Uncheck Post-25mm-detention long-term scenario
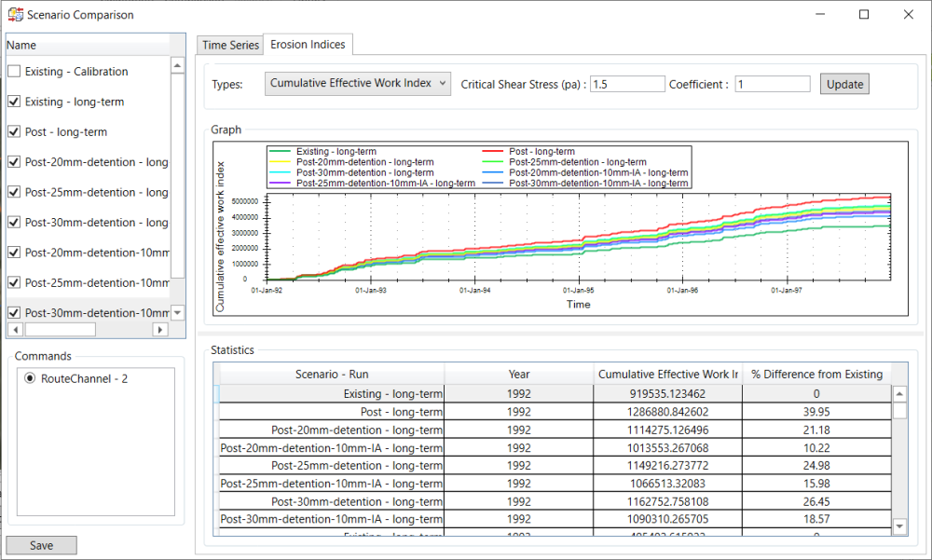The image size is (932, 560). 14,192
